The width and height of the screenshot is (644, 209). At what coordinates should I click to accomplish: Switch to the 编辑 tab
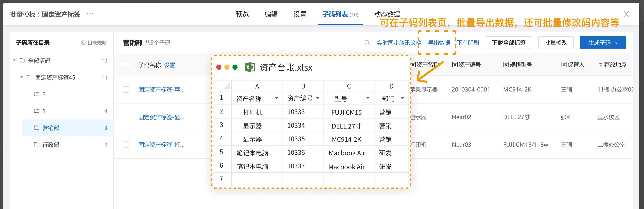(x=271, y=14)
